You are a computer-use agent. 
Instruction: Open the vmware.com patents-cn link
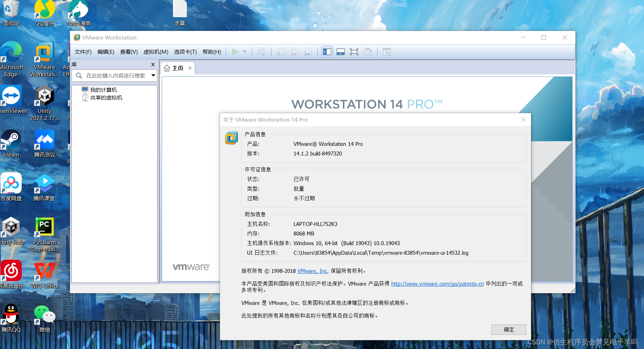(x=437, y=284)
